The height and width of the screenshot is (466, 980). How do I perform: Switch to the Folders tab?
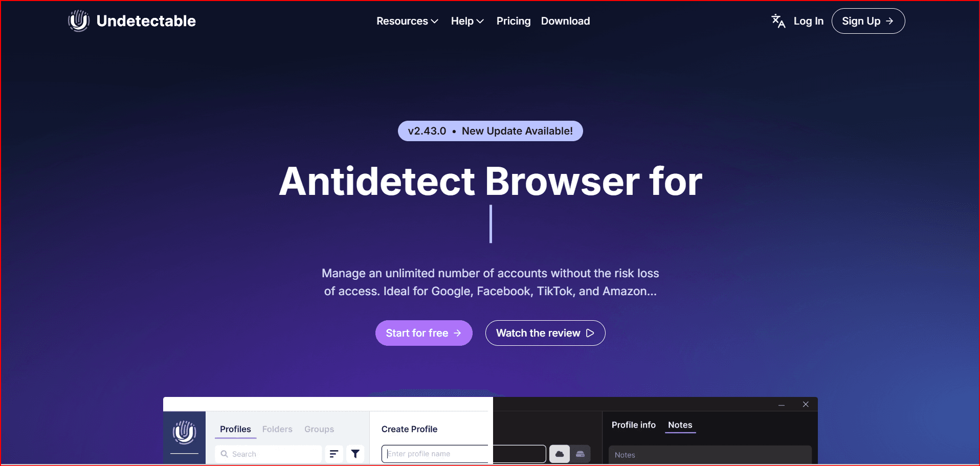277,429
